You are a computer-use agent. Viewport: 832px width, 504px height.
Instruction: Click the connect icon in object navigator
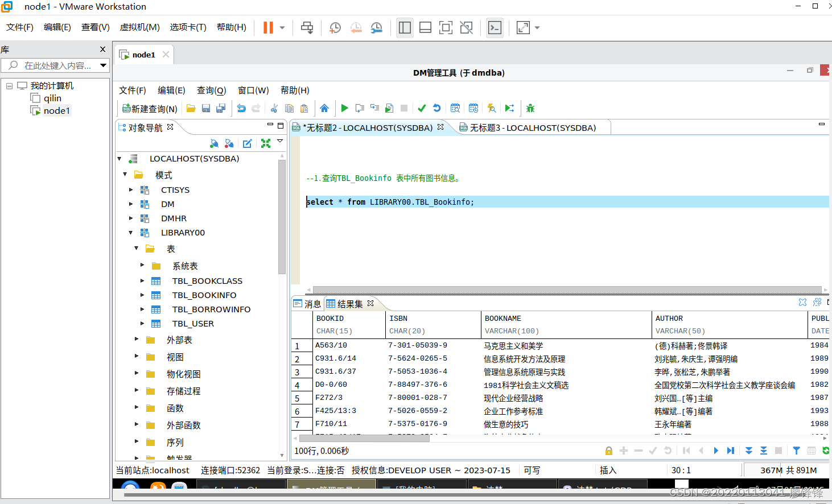pos(214,143)
